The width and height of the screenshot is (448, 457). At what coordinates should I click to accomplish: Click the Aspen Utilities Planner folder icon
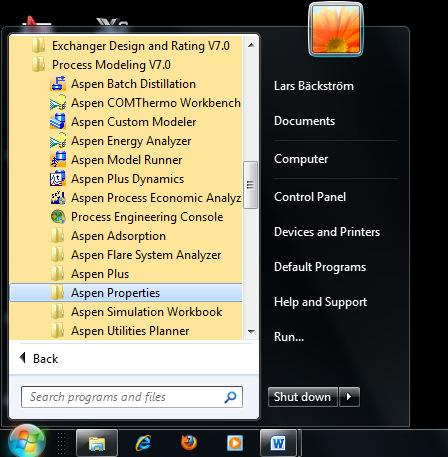(x=57, y=331)
